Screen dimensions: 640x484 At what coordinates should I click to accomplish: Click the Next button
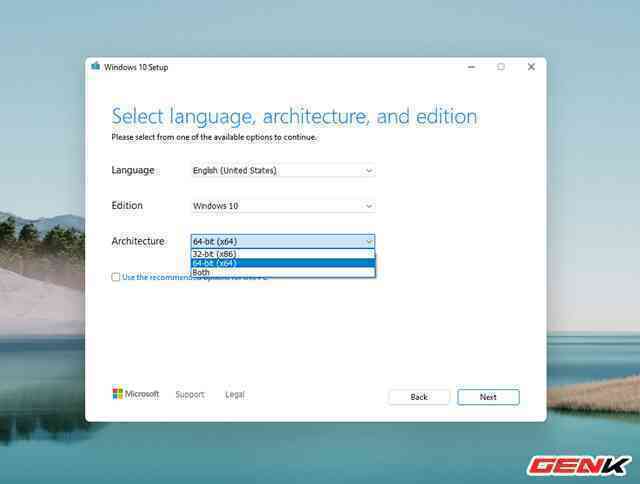[x=488, y=397]
